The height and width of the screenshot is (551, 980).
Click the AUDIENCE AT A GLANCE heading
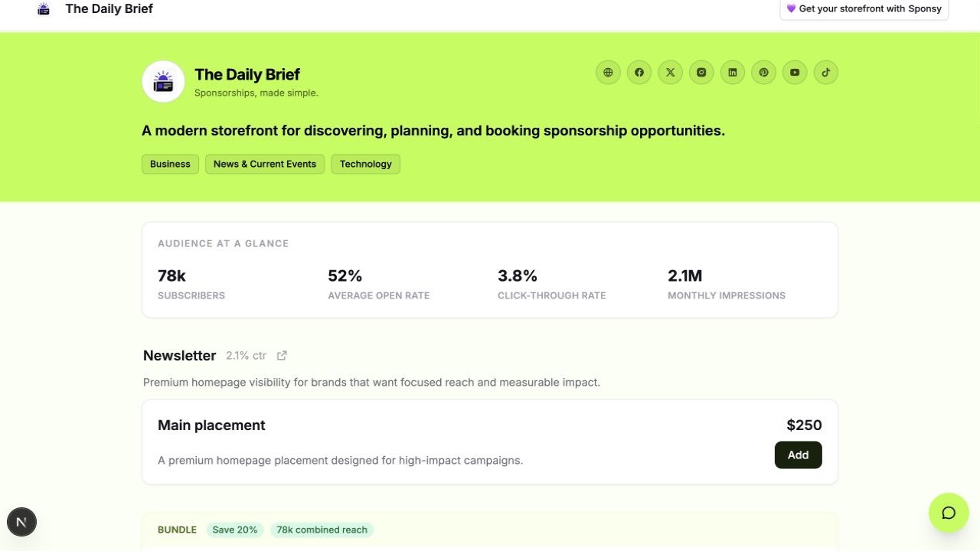pos(223,243)
